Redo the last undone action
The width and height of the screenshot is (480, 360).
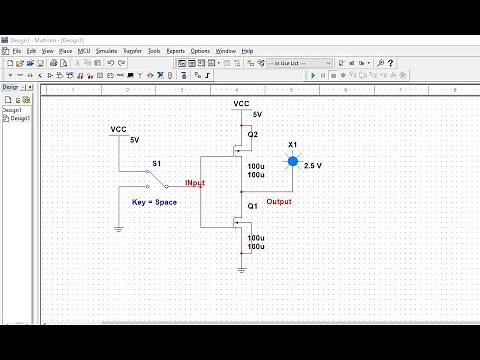[x=121, y=63]
